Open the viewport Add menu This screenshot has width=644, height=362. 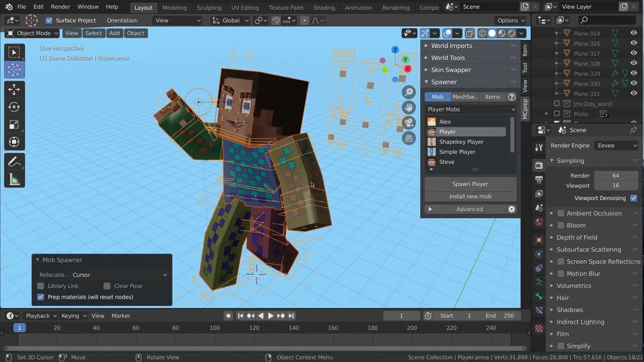pos(114,33)
